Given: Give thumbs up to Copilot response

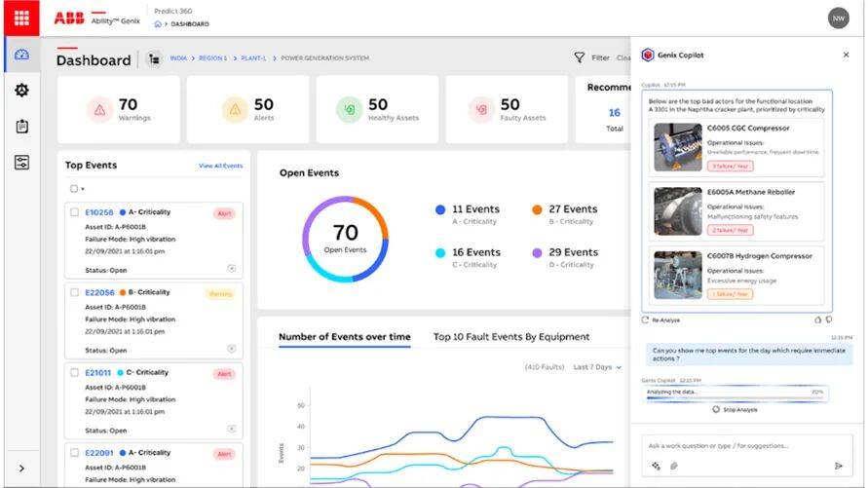Looking at the screenshot, I should click(817, 319).
